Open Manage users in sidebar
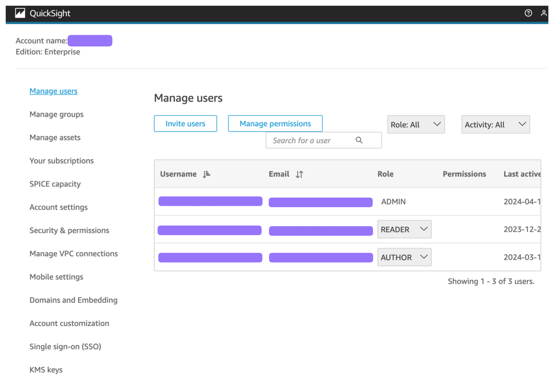Viewport: 554px width, 392px height. 54,91
